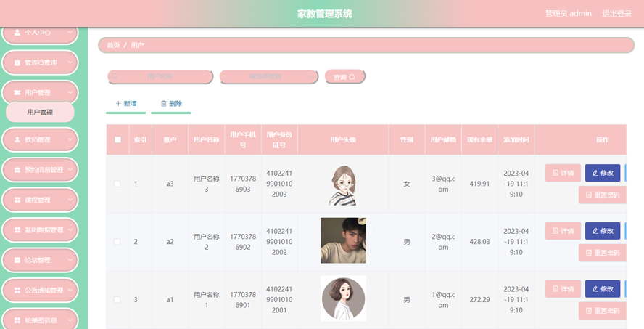Click the pencil icon in row a1's 修改 button
The height and width of the screenshot is (329, 644).
click(x=595, y=289)
